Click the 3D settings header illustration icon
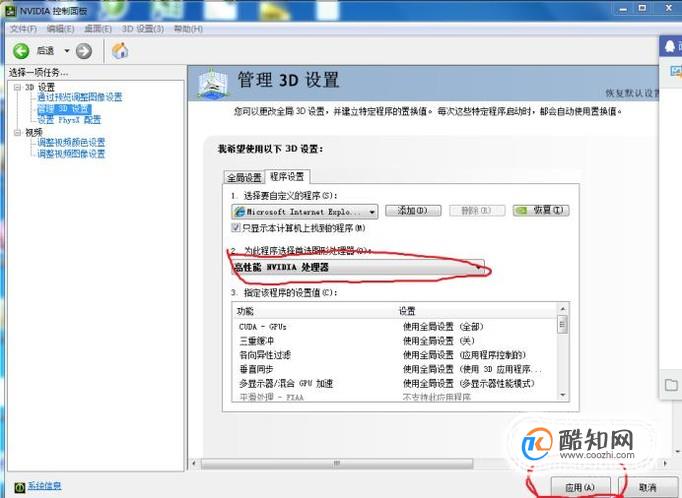Screen dimensions: 682x498 (x=212, y=83)
